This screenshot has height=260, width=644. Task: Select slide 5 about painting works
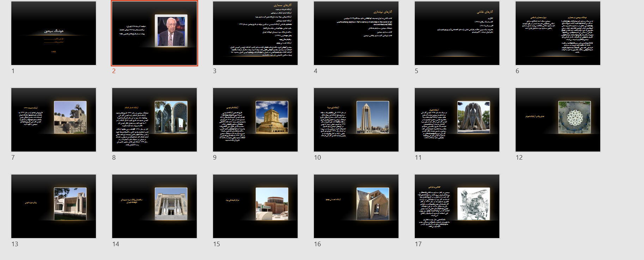(x=457, y=33)
